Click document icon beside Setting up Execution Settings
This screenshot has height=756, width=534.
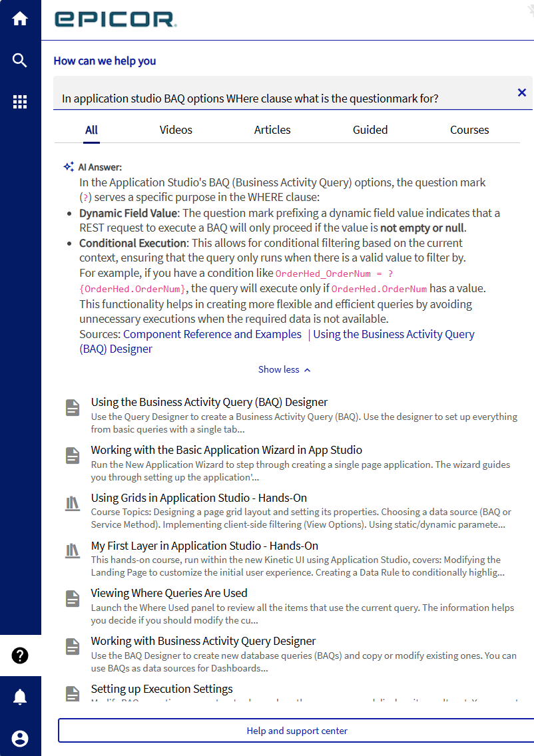click(73, 693)
